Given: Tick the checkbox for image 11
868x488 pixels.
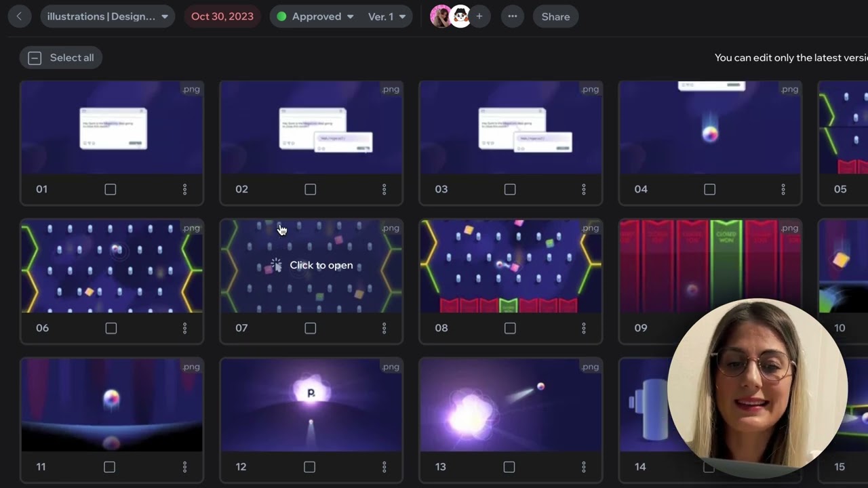Looking at the screenshot, I should (x=109, y=467).
